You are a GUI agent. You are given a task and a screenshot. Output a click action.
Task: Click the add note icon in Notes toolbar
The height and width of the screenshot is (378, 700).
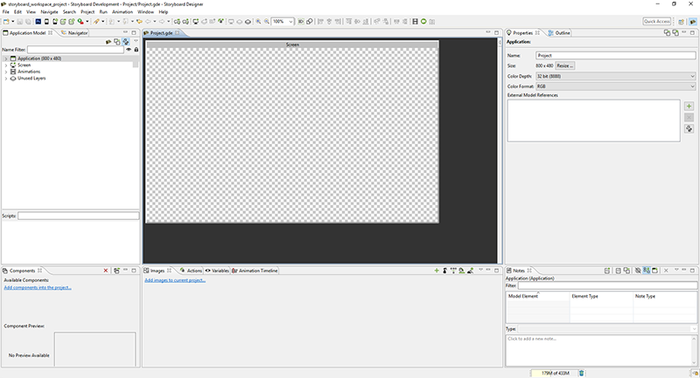tap(607, 270)
